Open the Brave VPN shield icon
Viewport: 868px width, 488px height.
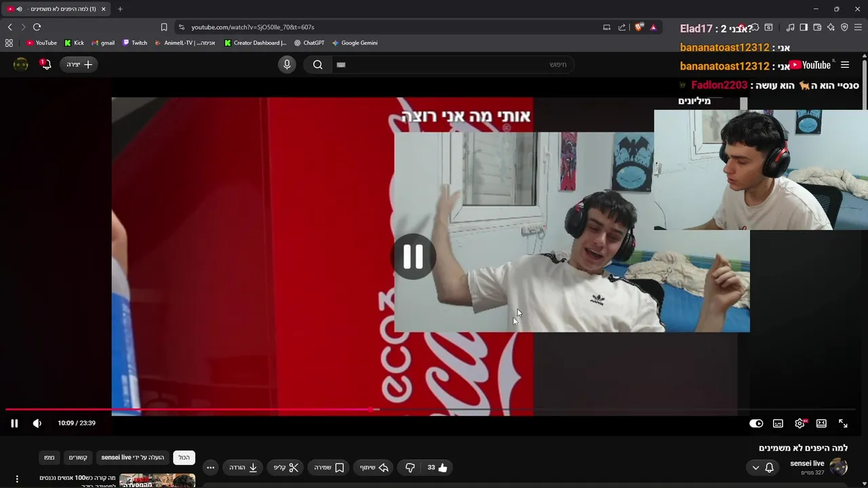click(x=844, y=27)
